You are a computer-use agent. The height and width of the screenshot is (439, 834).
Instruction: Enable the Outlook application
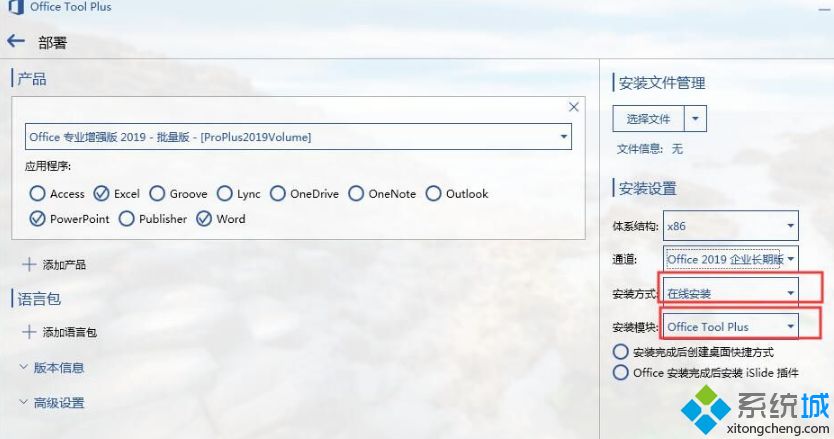coord(433,193)
